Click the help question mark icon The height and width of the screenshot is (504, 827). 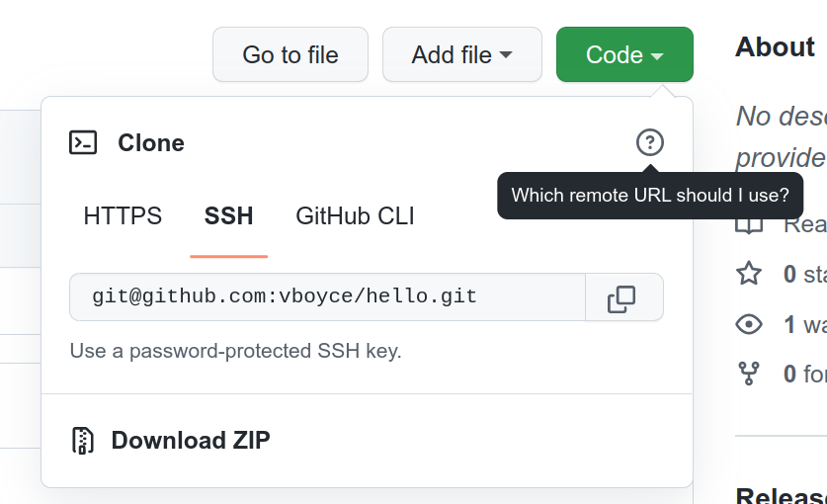[650, 142]
